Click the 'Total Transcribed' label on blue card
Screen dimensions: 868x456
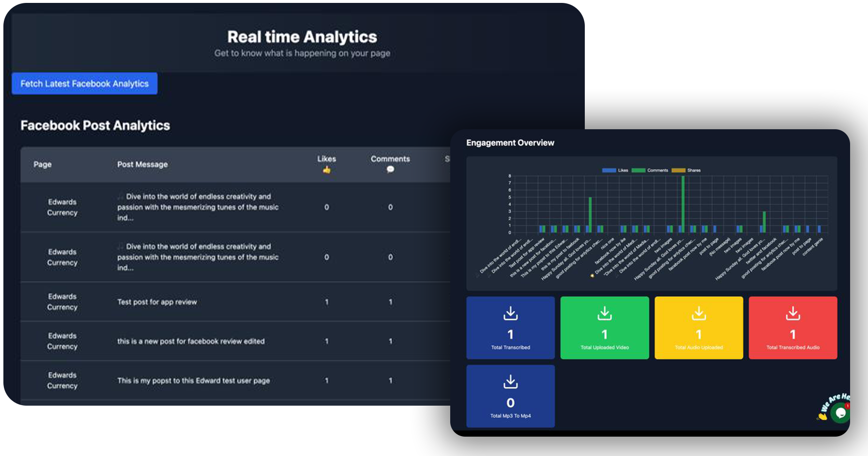pos(510,348)
